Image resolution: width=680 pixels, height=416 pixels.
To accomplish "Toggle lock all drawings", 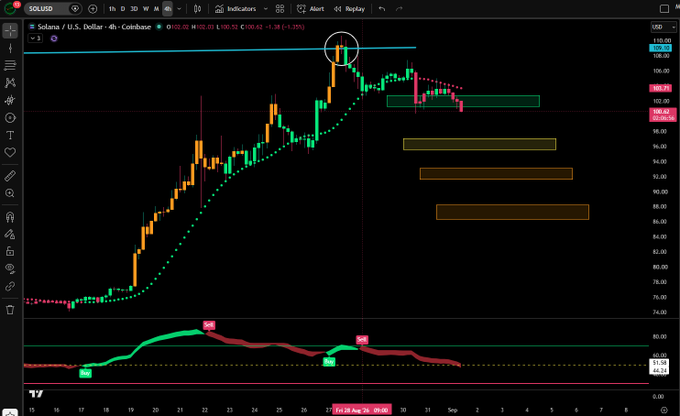I will coord(10,251).
